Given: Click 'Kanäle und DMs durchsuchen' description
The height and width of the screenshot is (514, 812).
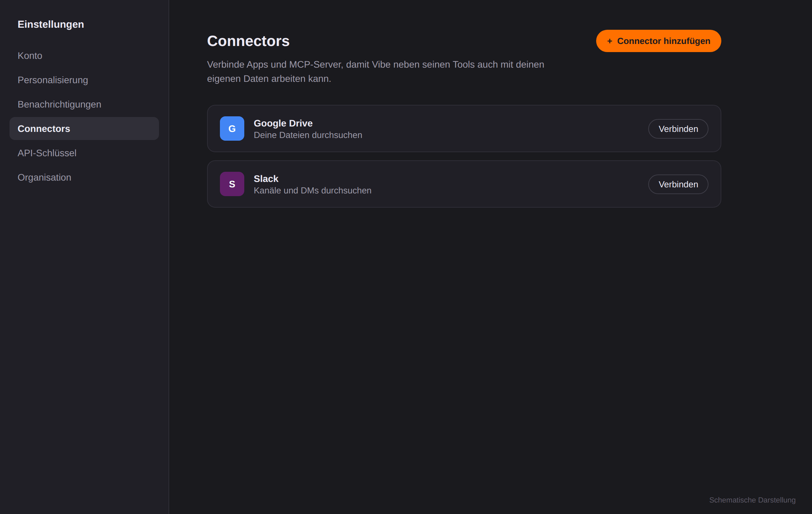Looking at the screenshot, I should coord(313,190).
